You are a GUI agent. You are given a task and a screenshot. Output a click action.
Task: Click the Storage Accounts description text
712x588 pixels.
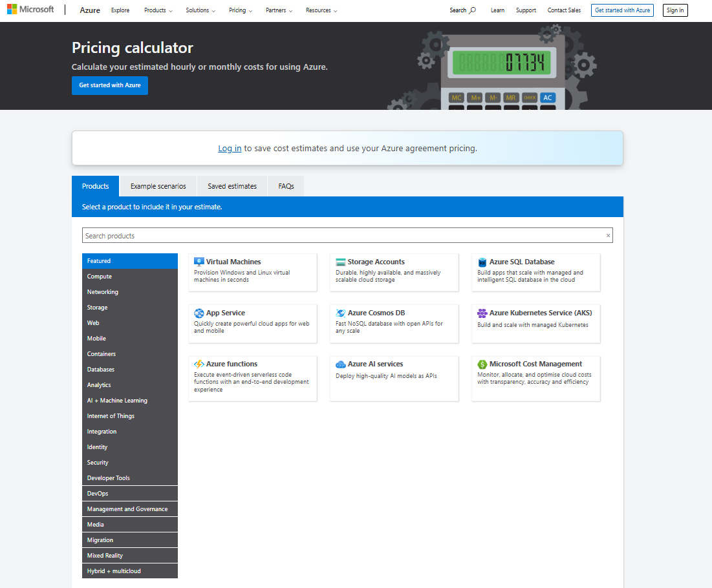(x=388, y=277)
